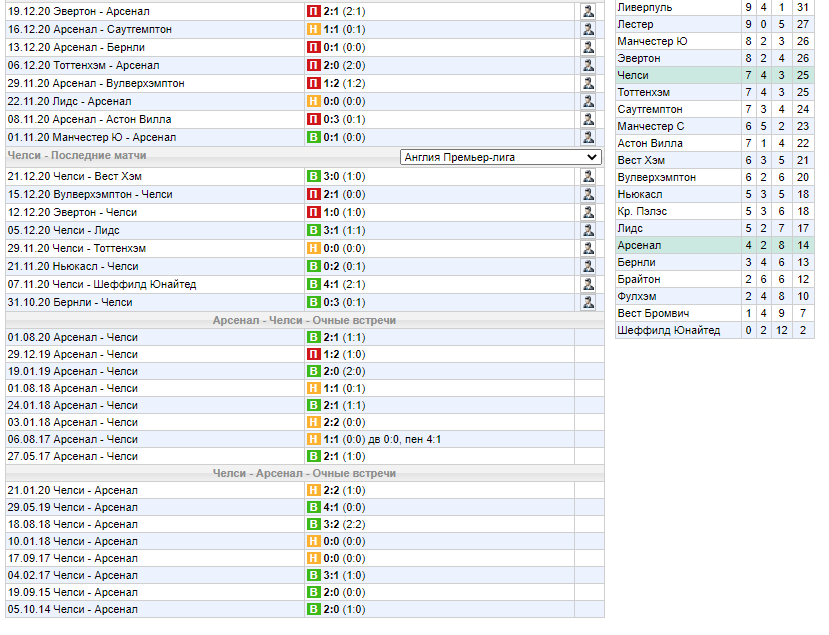
Task: Click lineup icon for Челси - Тоттенхэм row
Action: click(588, 248)
